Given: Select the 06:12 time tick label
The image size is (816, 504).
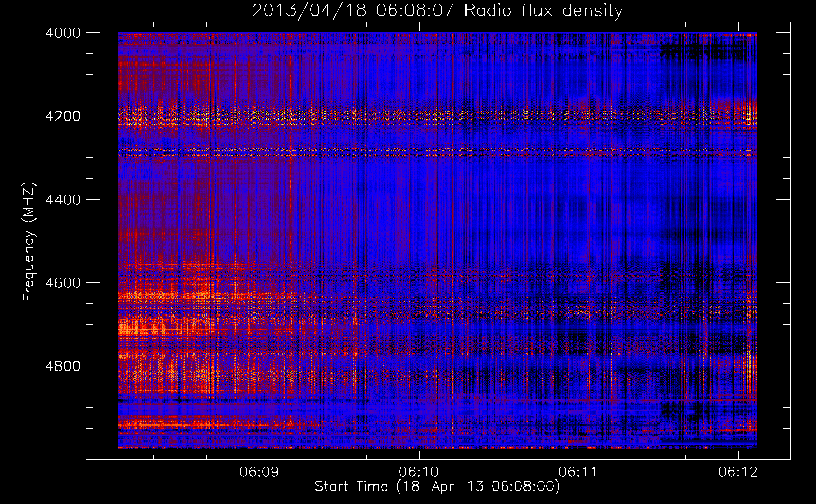Looking at the screenshot, I should click(738, 472).
